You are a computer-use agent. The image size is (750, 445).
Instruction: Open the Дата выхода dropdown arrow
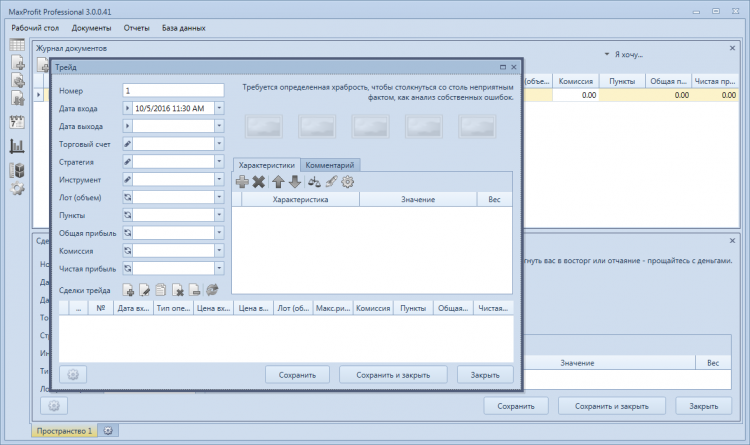pos(219,126)
